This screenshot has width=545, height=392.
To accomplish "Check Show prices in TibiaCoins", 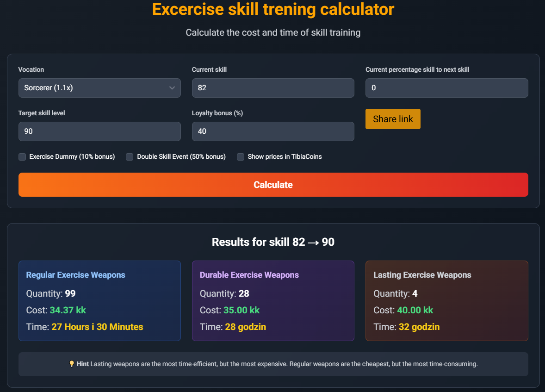I will pyautogui.click(x=241, y=157).
